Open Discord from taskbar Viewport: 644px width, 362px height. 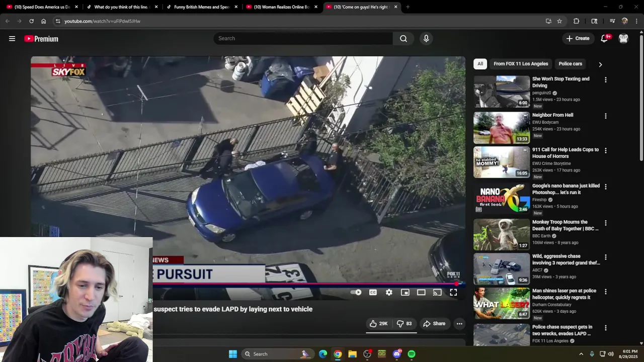point(397,354)
